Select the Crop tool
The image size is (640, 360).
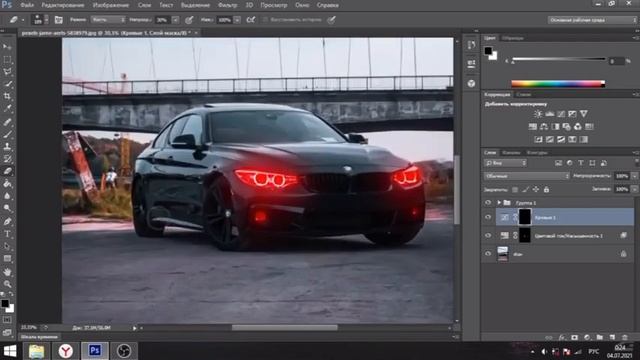(7, 96)
